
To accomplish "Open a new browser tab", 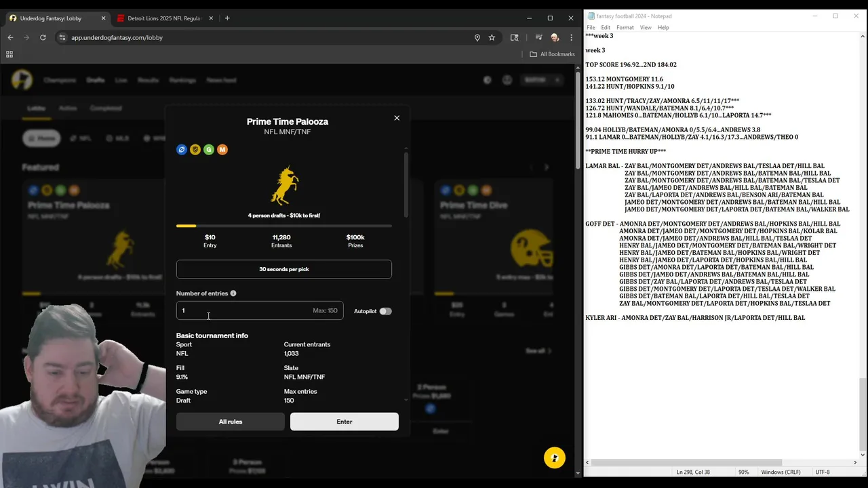I will 227,18.
